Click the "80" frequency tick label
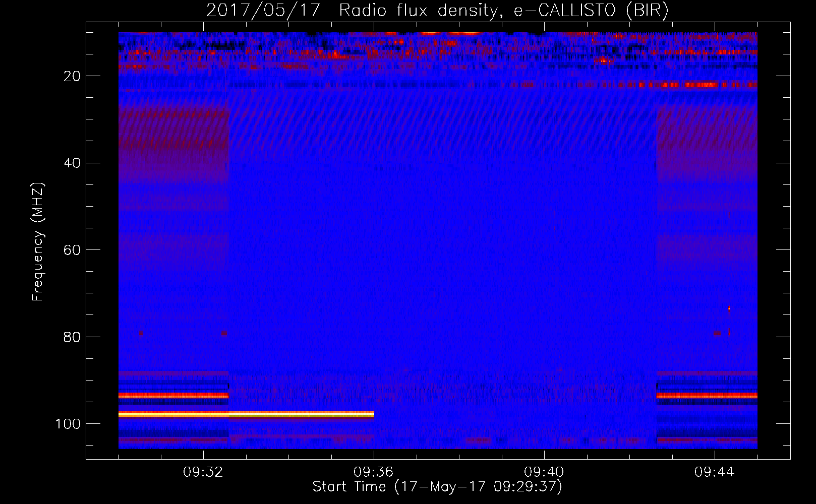The image size is (816, 504). (x=72, y=337)
